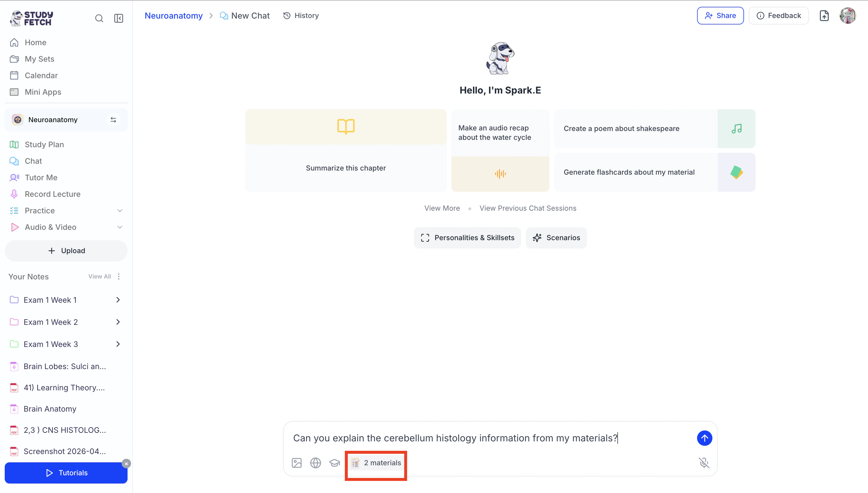Click the image attachment icon in chat box
Screen dimensions: 868x493
tap(296, 463)
